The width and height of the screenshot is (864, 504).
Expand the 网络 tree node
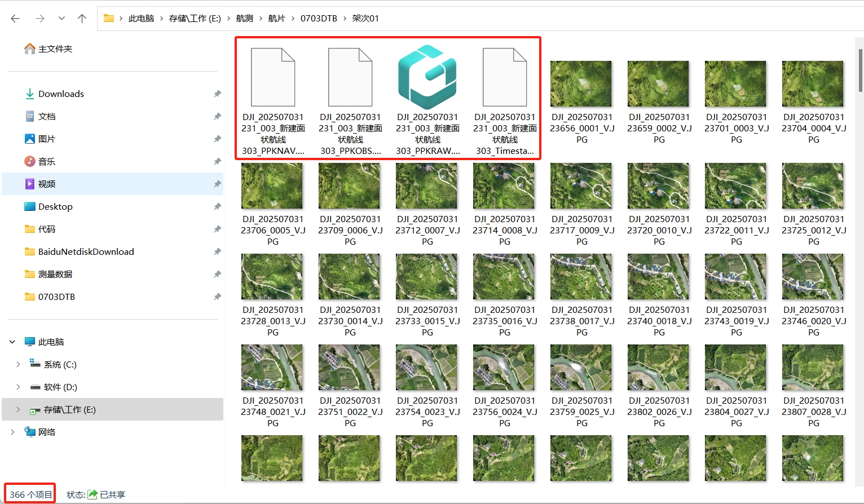click(12, 432)
